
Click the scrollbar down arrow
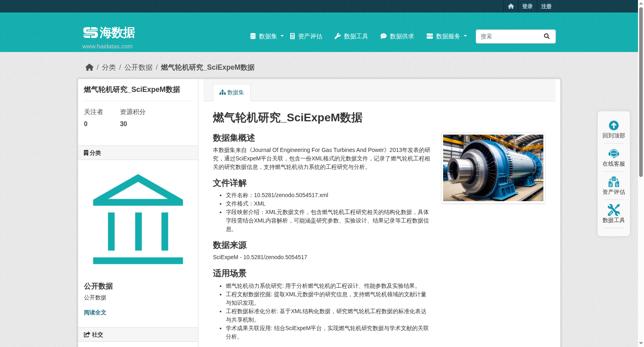641,343
